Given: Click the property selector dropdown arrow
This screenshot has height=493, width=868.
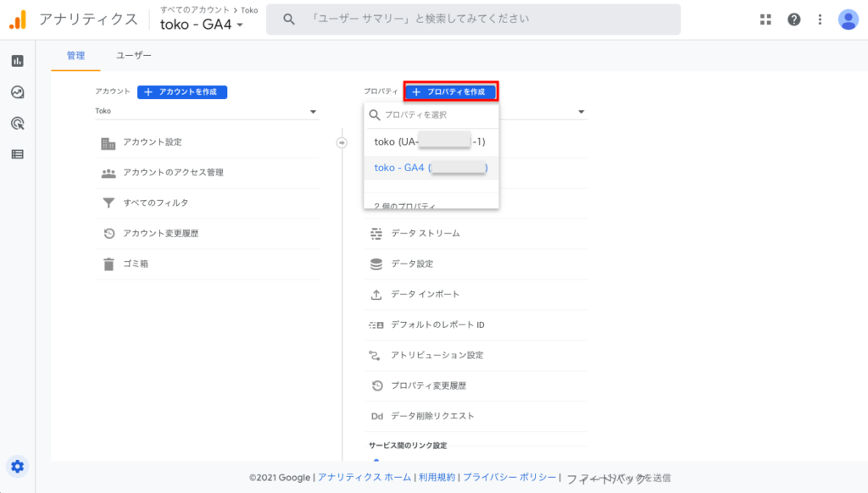Looking at the screenshot, I should tap(581, 112).
